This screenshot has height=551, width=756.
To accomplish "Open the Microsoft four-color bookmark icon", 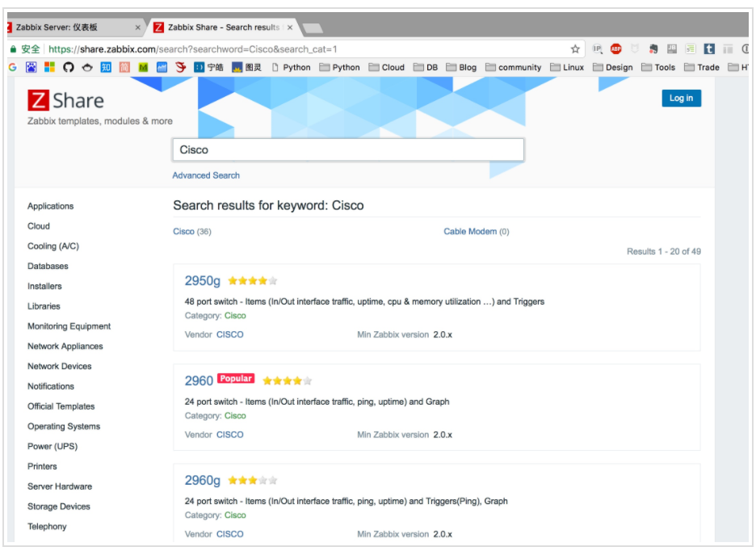I will pyautogui.click(x=49, y=67).
